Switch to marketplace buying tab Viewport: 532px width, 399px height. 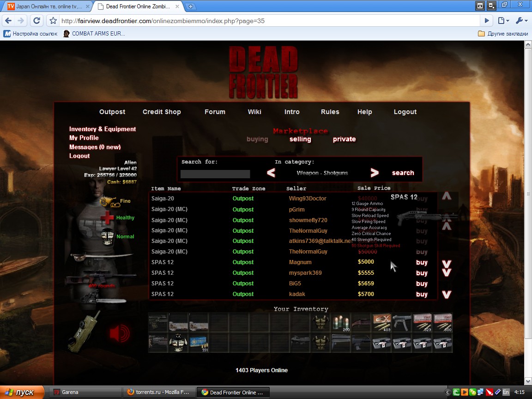(257, 139)
